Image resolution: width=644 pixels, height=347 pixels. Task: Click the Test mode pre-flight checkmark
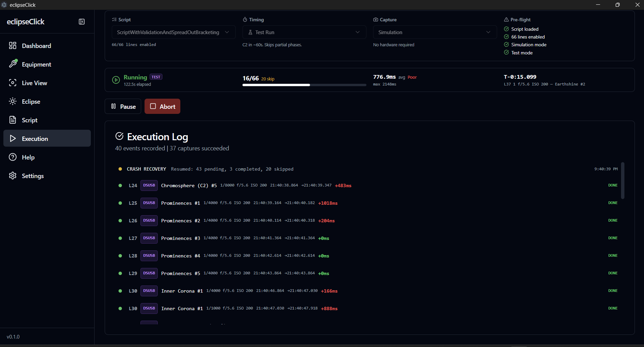coord(506,53)
